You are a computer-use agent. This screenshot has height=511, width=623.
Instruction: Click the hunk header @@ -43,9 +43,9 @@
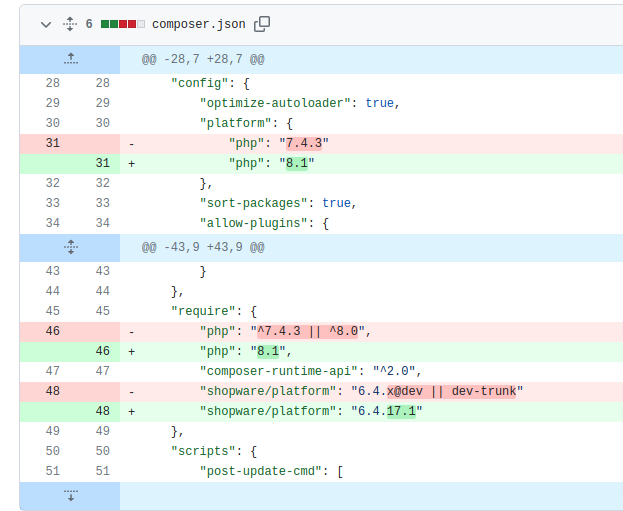202,246
